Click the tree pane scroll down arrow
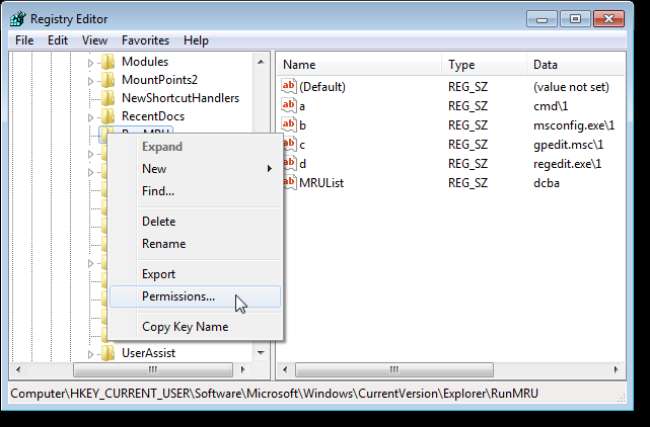This screenshot has width=650, height=427. 261,353
